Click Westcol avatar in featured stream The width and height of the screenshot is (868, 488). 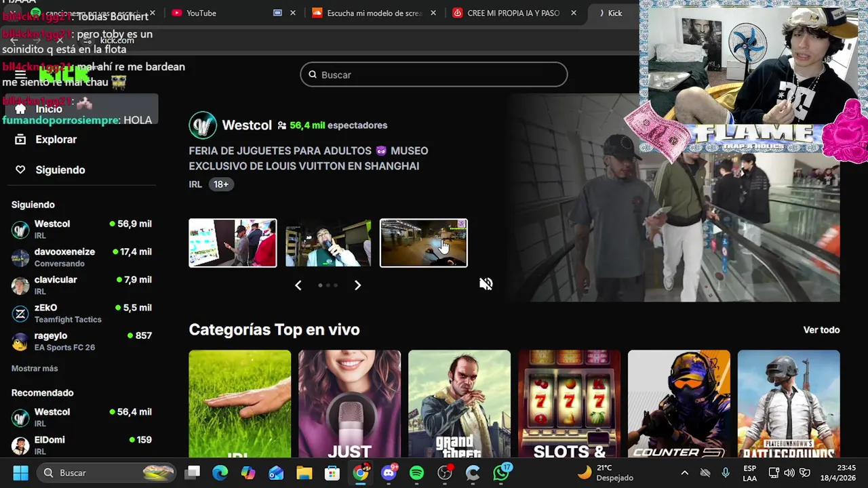tap(202, 125)
